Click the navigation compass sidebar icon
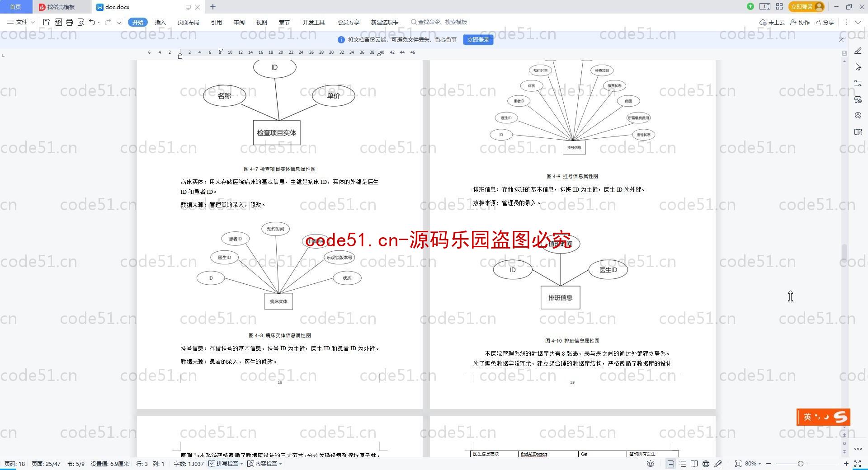Viewport: 868px width, 470px height. (858, 116)
